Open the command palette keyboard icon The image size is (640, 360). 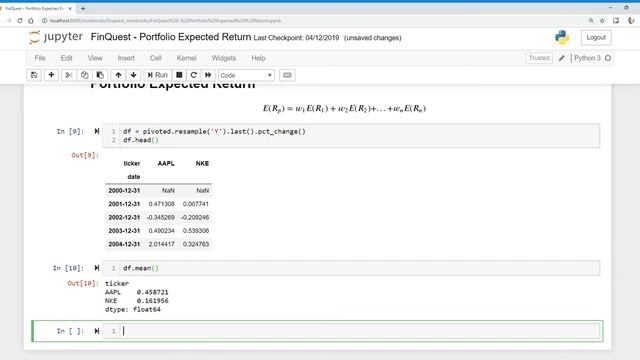287,75
